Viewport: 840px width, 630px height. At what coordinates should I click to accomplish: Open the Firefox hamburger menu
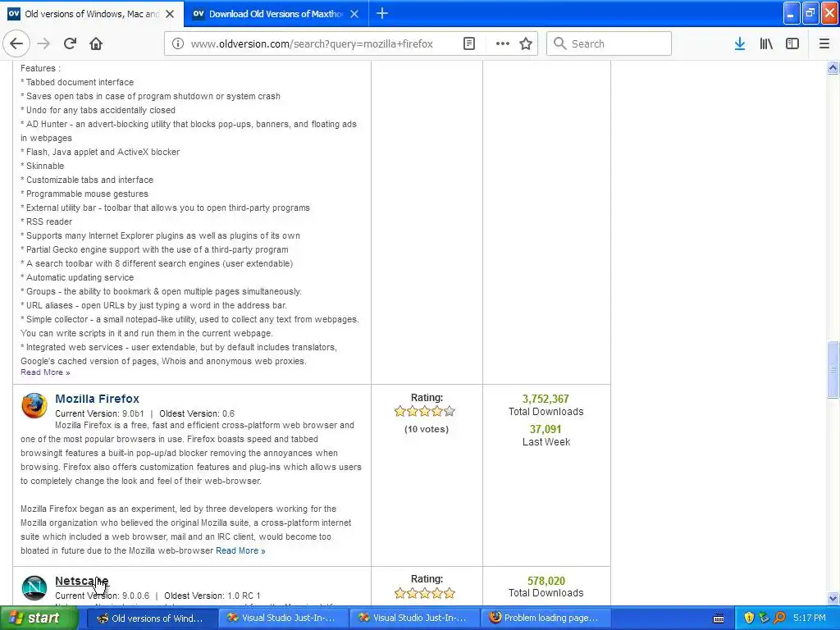pos(824,43)
